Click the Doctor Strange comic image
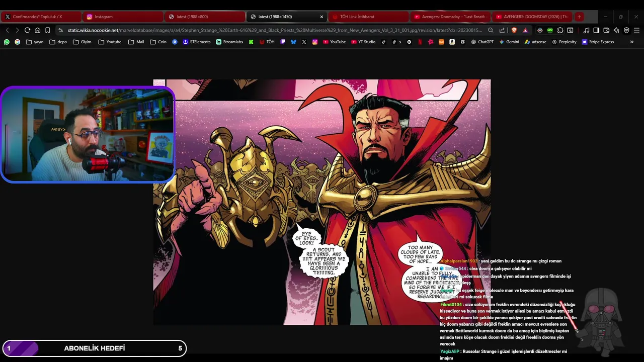Screen dimensions: 644x362 [322, 202]
